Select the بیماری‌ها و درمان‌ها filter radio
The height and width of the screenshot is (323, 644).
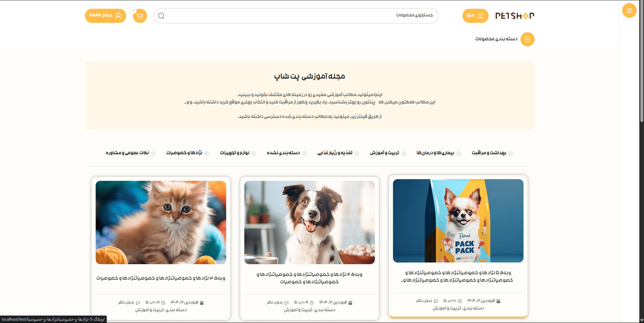click(x=459, y=153)
